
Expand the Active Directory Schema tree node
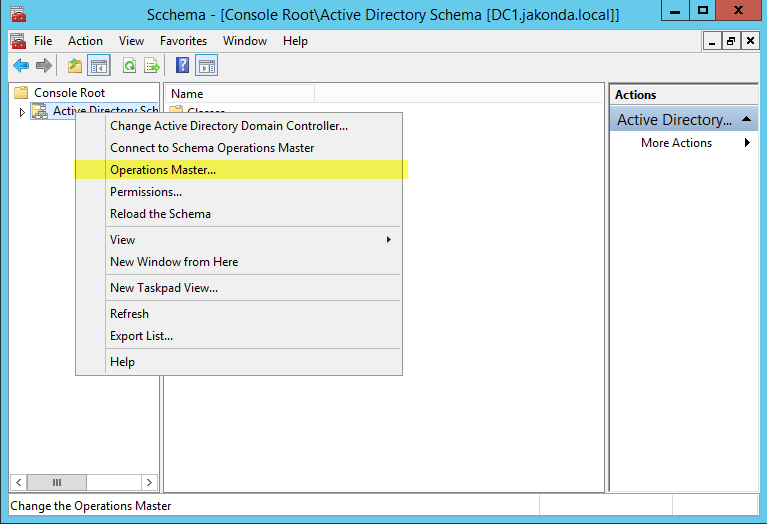coord(22,111)
